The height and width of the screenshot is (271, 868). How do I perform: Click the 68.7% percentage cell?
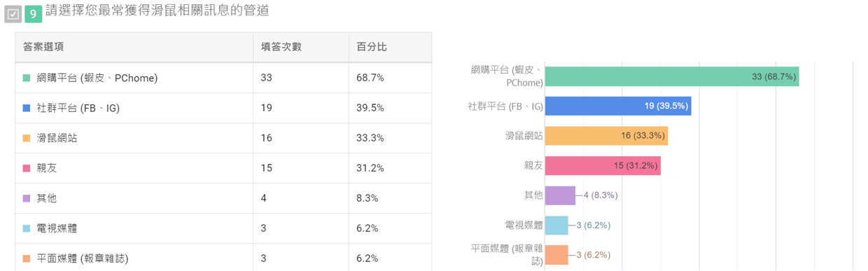pos(370,78)
